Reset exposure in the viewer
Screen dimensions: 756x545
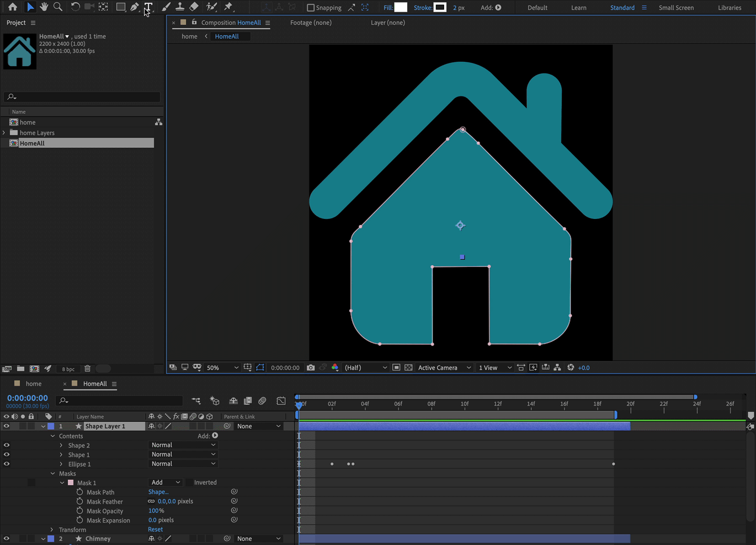click(571, 367)
